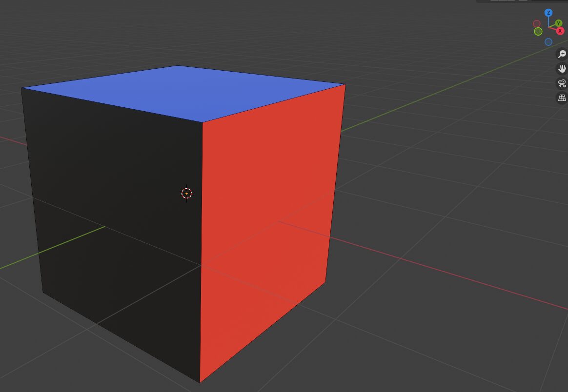This screenshot has height=392, width=568.
Task: Click the hollow blue negative Z gizmo circle
Action: click(x=548, y=42)
